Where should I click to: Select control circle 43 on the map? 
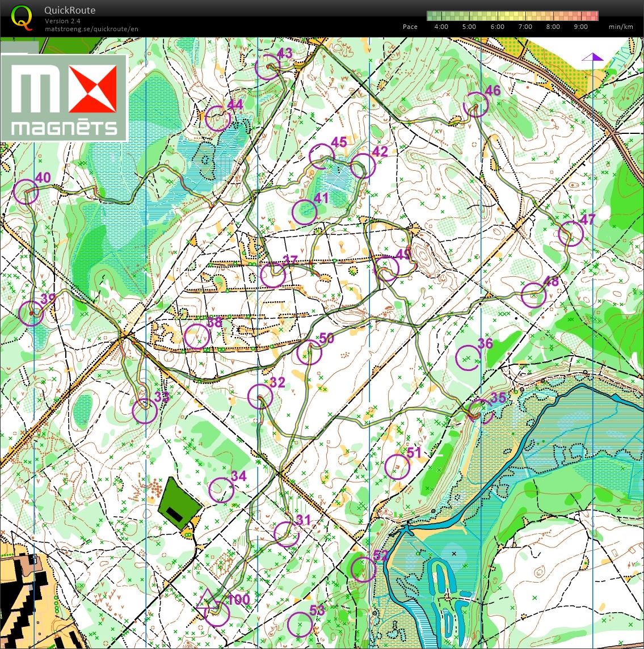point(267,68)
